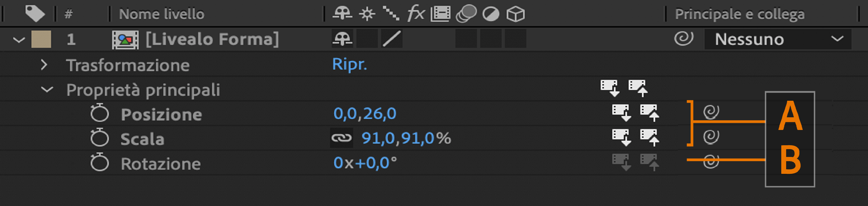Click the label tag column icon
The image size is (868, 206).
pos(35,14)
